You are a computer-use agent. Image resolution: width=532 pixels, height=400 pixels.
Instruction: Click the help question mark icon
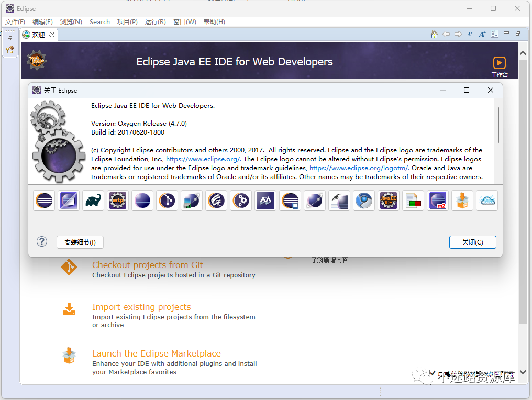pos(42,241)
